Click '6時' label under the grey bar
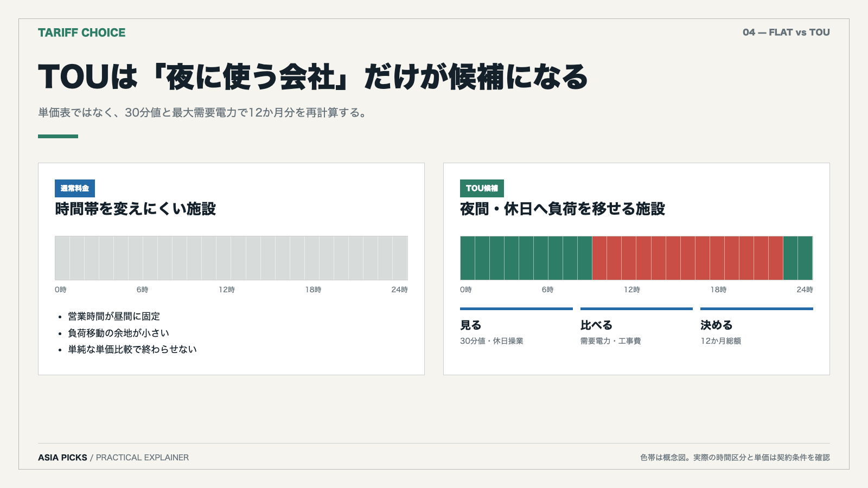Image resolution: width=868 pixels, height=488 pixels. tap(142, 290)
